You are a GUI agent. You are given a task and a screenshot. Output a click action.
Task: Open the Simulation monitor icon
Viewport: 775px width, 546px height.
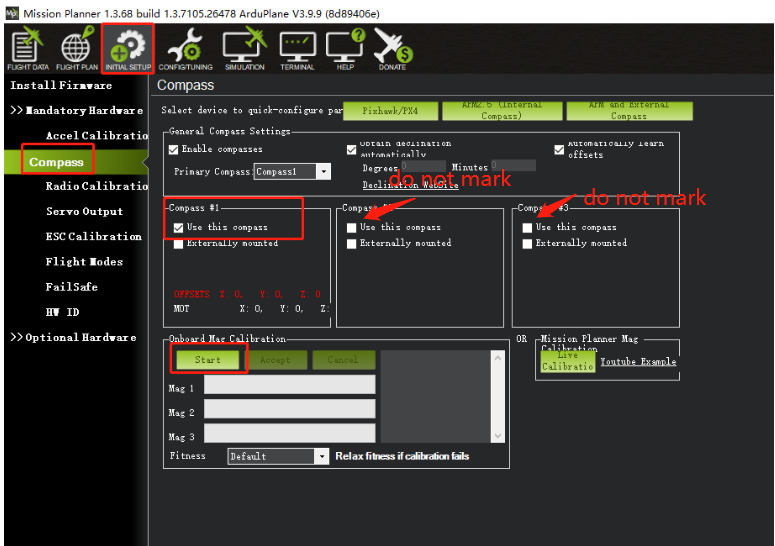245,49
